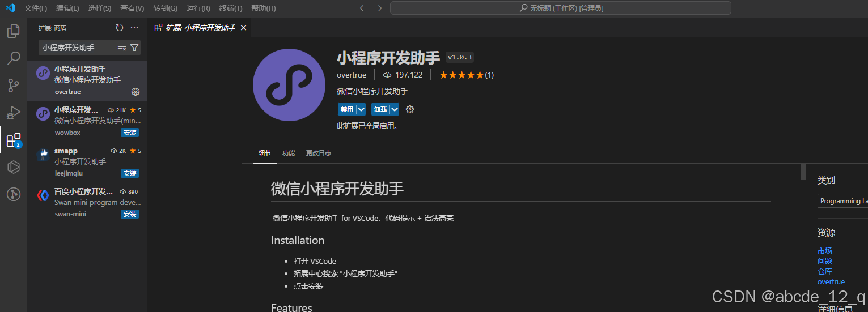Switch to the 功能 tab

click(x=289, y=153)
